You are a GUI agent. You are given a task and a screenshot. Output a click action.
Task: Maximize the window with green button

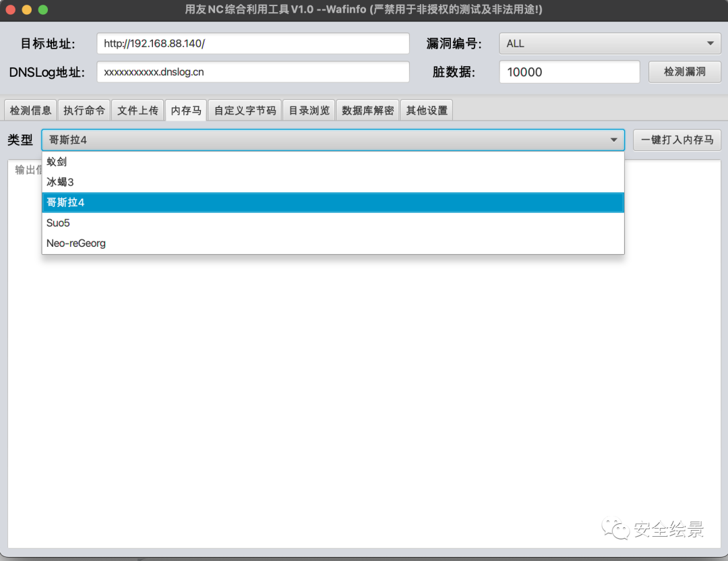(43, 9)
